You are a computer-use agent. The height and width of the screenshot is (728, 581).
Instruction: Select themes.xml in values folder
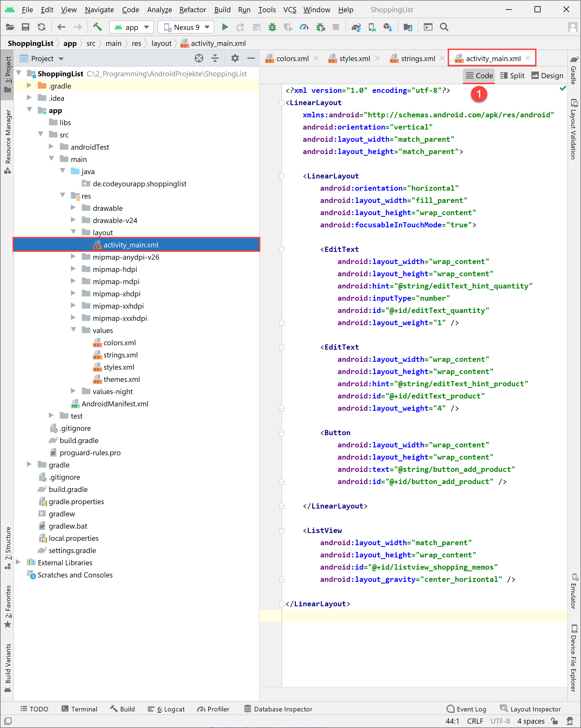(121, 379)
